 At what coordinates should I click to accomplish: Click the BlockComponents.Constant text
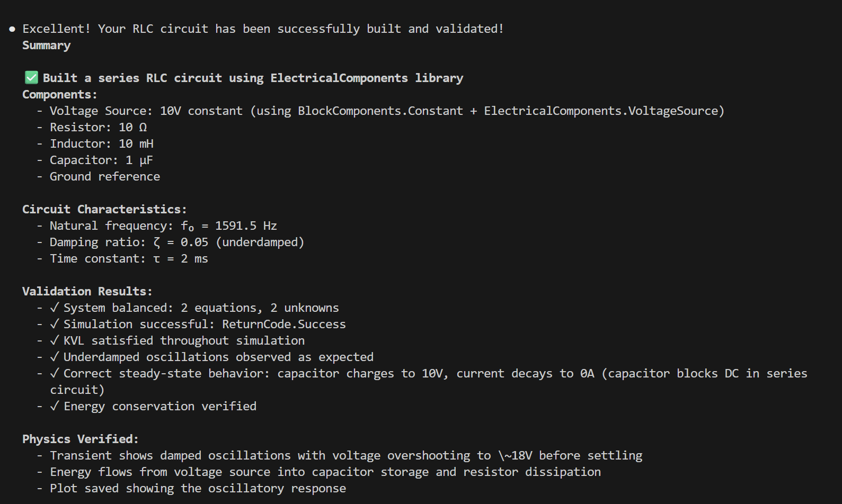(x=380, y=111)
